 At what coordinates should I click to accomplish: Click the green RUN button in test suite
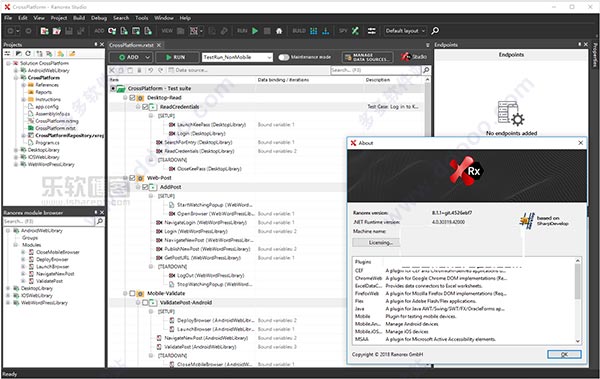click(x=176, y=57)
